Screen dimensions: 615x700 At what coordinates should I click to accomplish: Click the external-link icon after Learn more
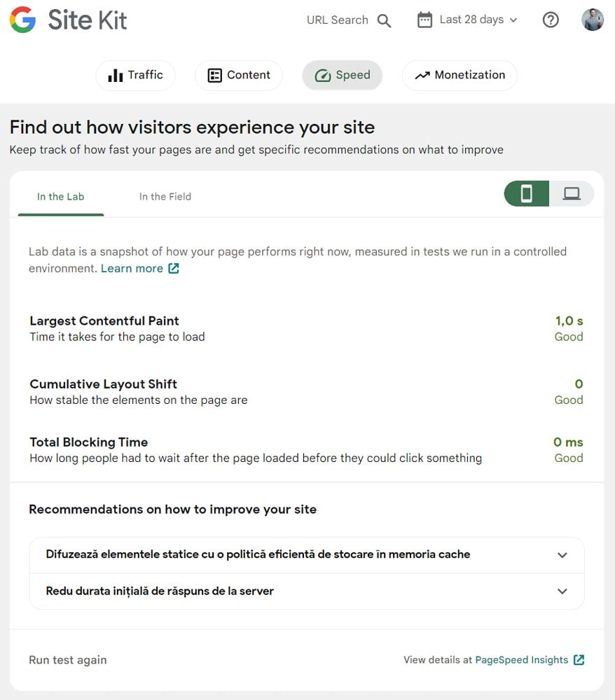coord(173,268)
